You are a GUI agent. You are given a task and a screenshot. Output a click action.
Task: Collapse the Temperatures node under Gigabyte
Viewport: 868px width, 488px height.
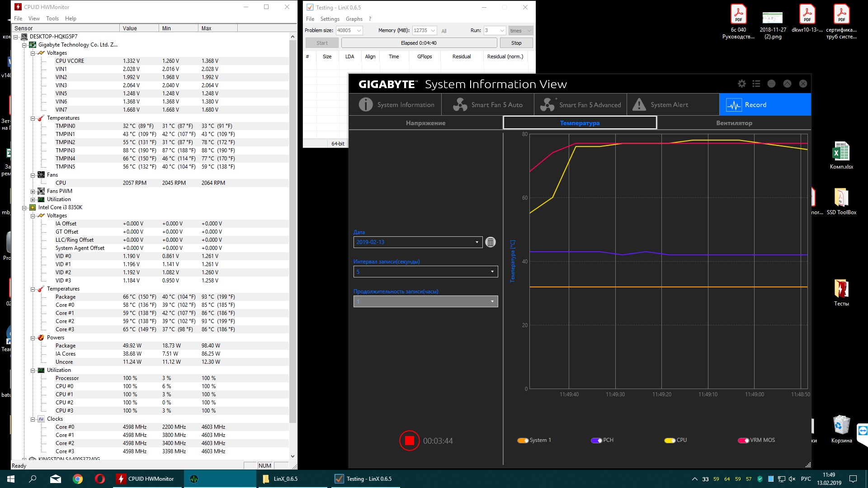tap(33, 118)
